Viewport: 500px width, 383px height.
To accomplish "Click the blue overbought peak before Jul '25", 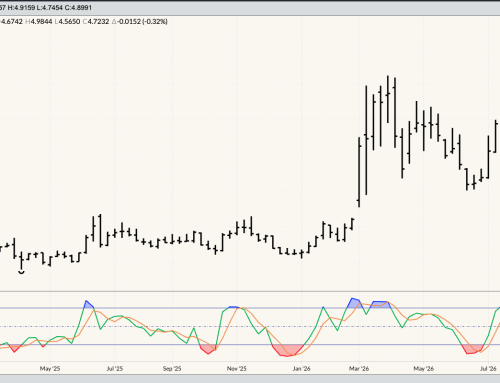I will point(89,304).
